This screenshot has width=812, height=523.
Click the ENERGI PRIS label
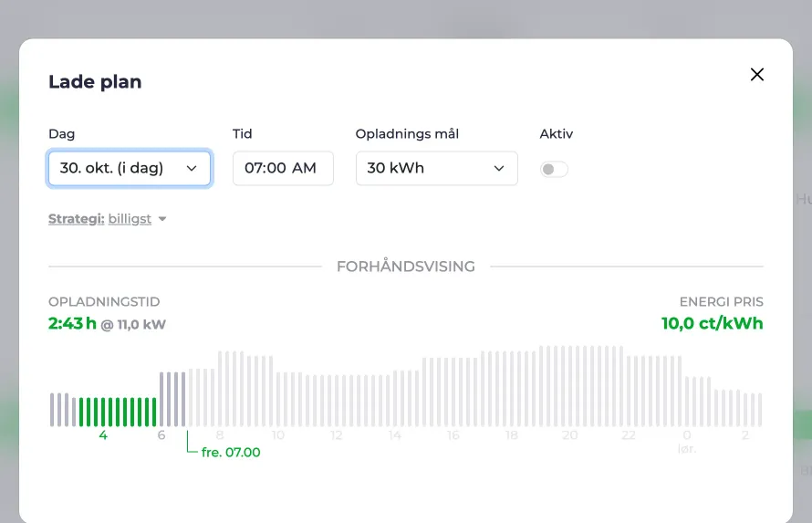click(722, 301)
